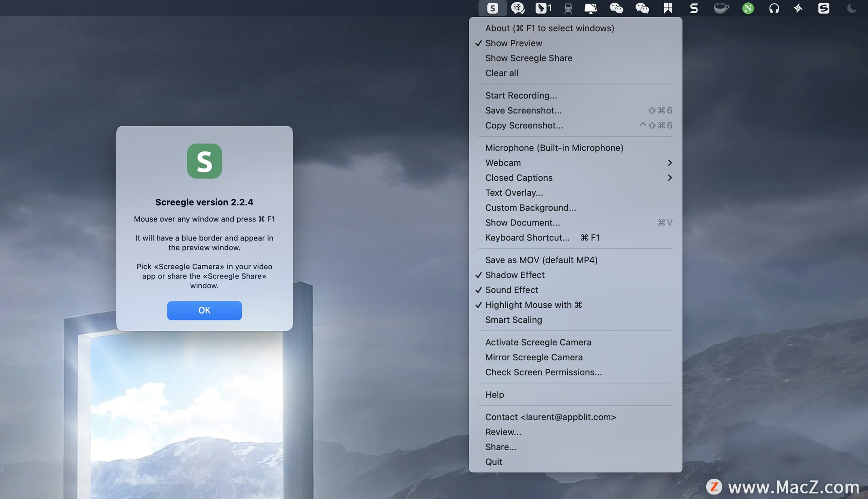Viewport: 868px width, 499px height.
Task: Click the Screegle S icon in menu bar
Action: pyautogui.click(x=493, y=8)
